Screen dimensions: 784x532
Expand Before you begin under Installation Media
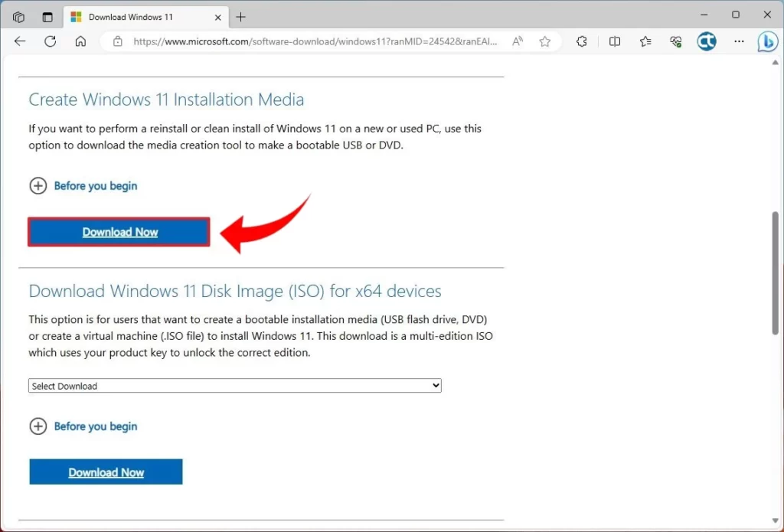[83, 186]
